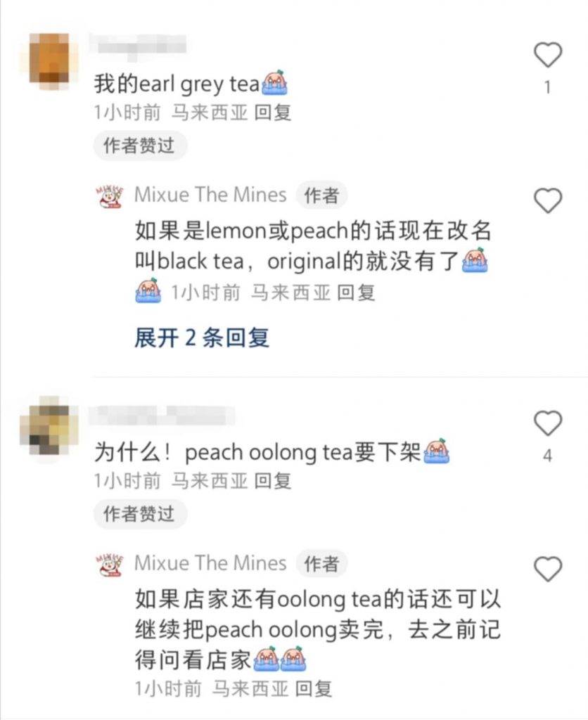The width and height of the screenshot is (588, 720).
Task: Click the blurred username of the first commenter
Action: pos(138,45)
